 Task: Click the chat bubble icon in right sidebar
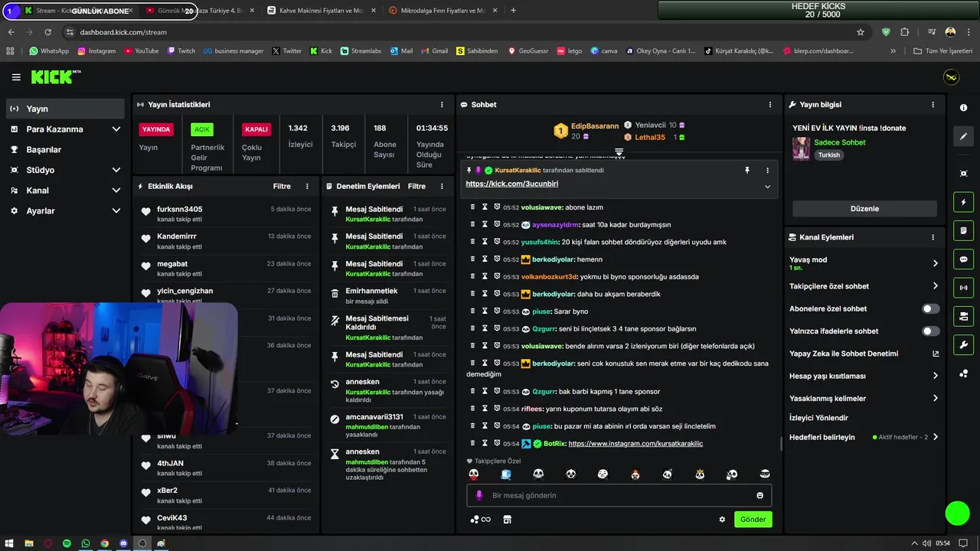[963, 259]
